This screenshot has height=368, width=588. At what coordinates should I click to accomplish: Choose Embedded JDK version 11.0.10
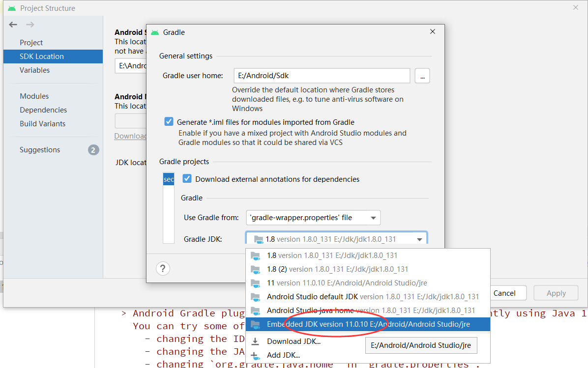[x=368, y=325]
